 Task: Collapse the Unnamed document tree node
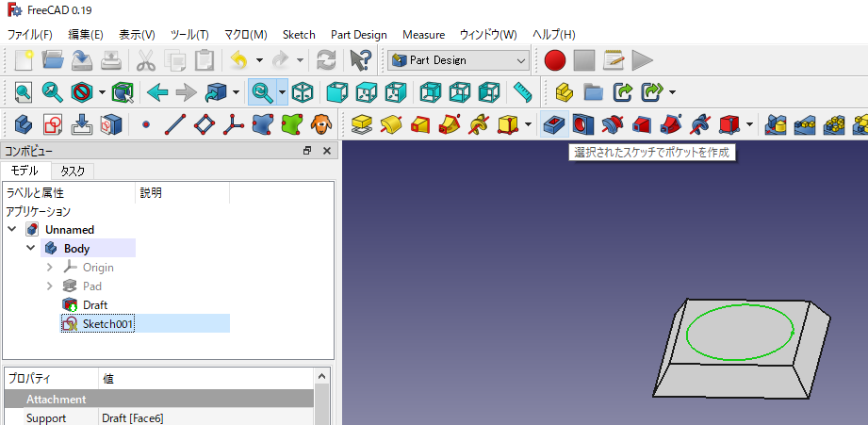pyautogui.click(x=12, y=229)
